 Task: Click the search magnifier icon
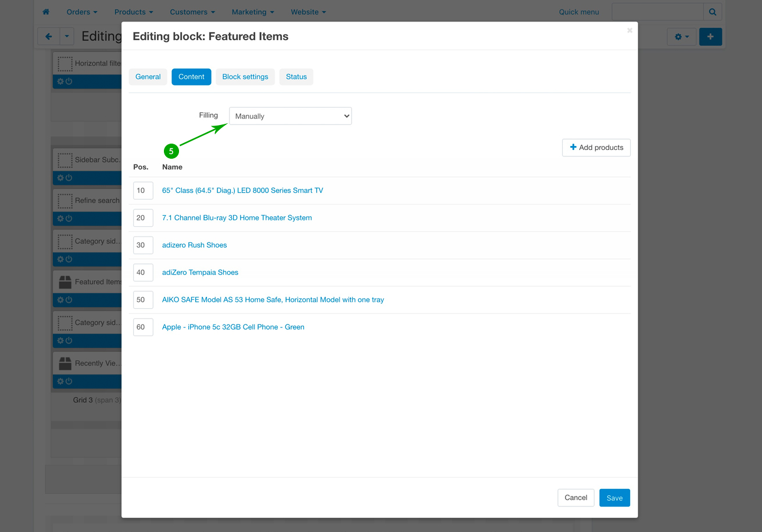click(x=713, y=12)
